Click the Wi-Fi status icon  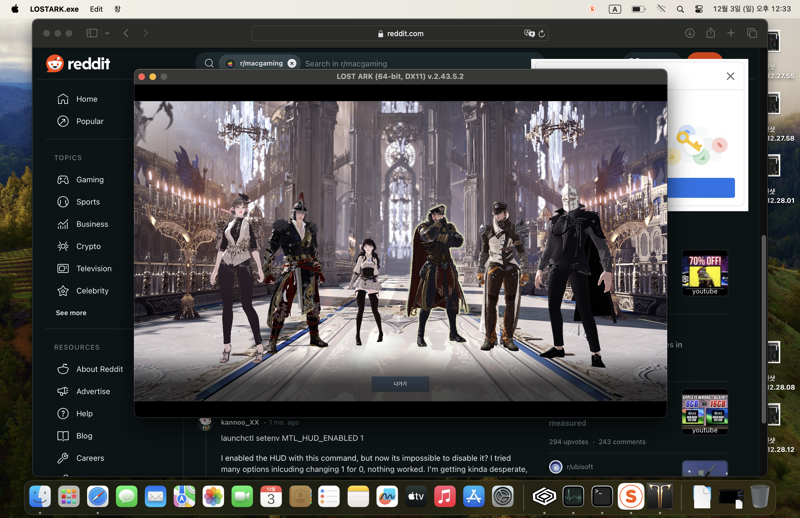(661, 9)
